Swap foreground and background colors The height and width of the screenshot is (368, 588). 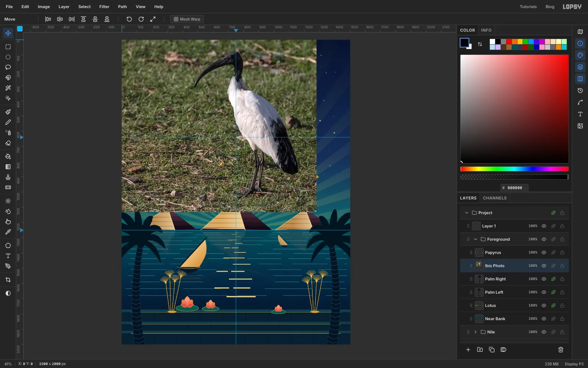pos(480,44)
